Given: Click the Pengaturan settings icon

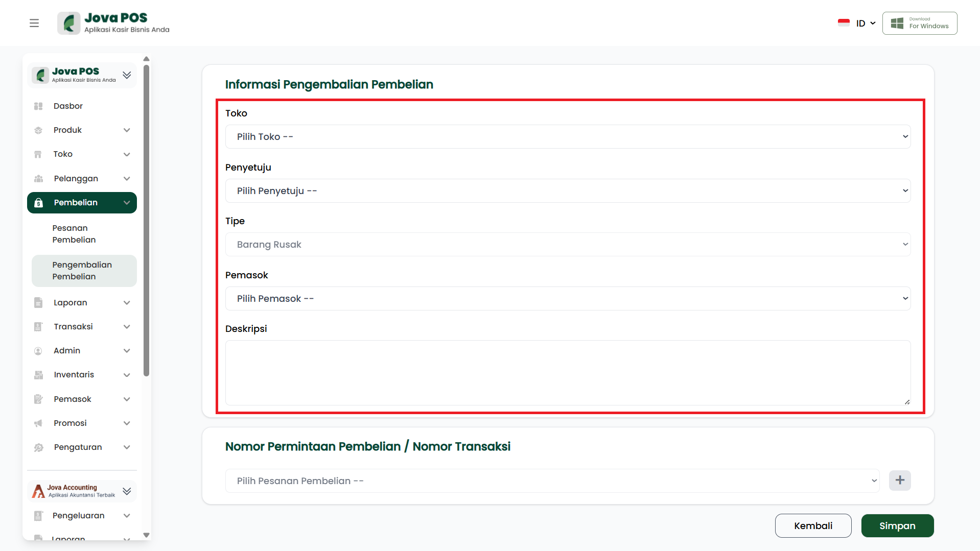Looking at the screenshot, I should (x=38, y=447).
